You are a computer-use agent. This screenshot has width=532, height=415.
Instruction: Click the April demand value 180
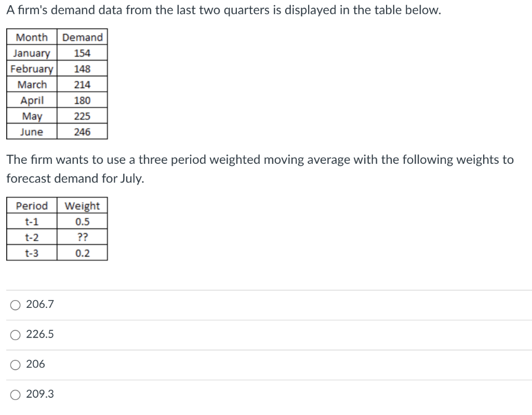82,100
